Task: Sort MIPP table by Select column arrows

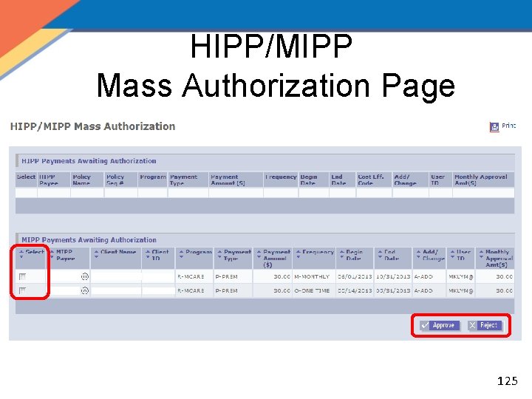Action: [x=21, y=254]
